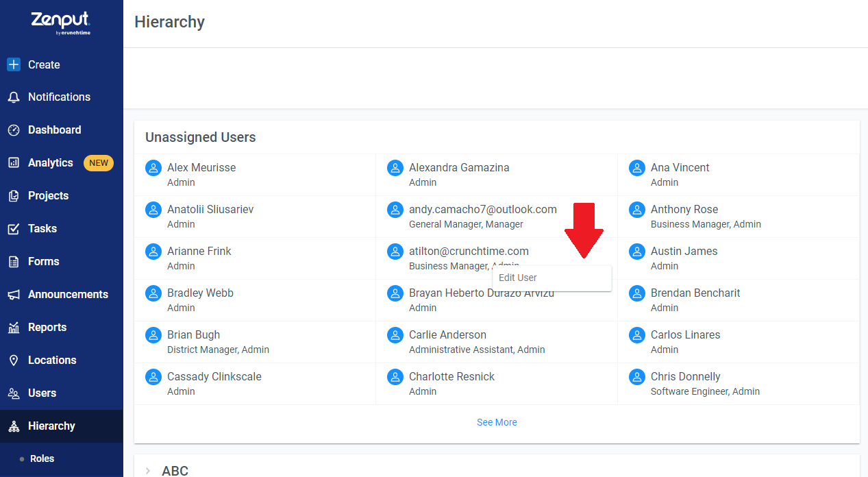Click the NEW badge beside Analytics
The height and width of the screenshot is (477, 868).
(99, 163)
